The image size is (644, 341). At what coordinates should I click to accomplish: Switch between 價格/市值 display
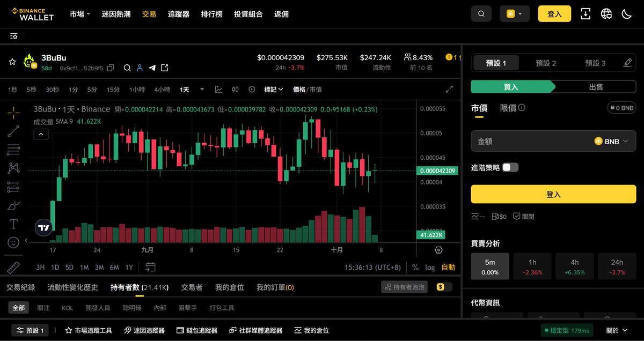point(307,90)
